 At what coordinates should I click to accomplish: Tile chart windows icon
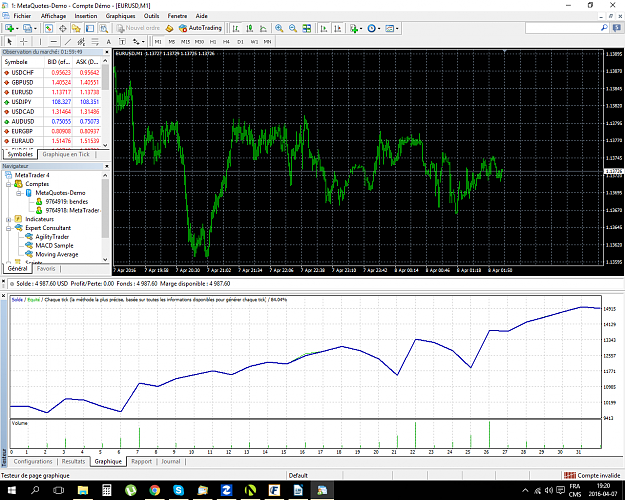tap(307, 28)
